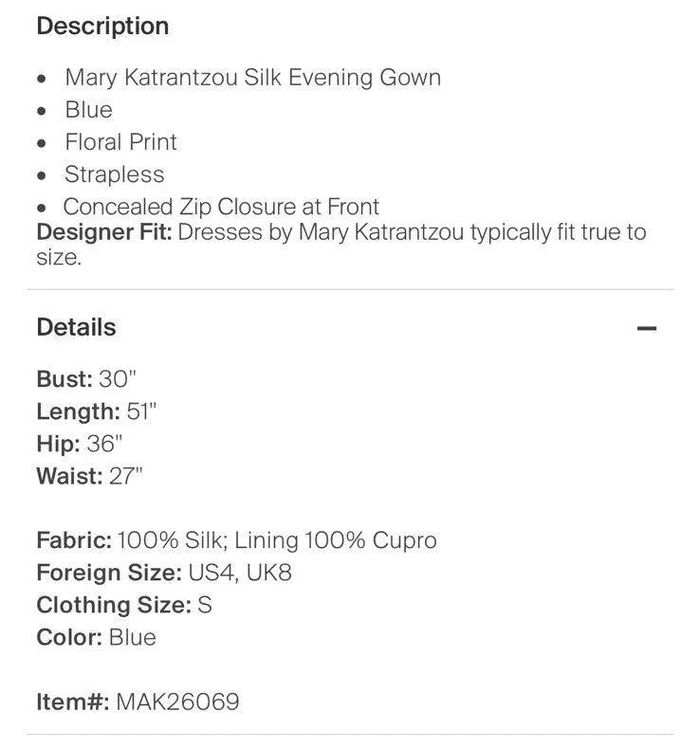Click Concealed Zip Closure at Front text
700x748 pixels.
pos(221,207)
